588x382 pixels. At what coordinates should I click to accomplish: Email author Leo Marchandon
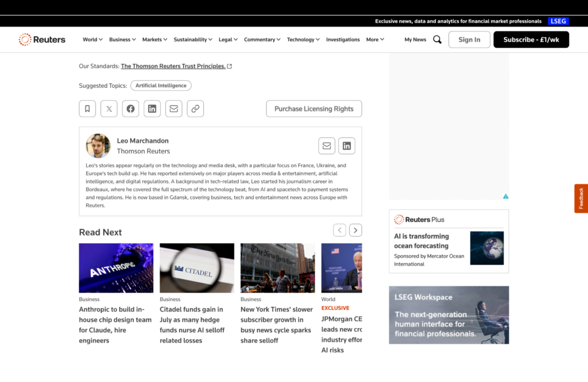pos(327,146)
